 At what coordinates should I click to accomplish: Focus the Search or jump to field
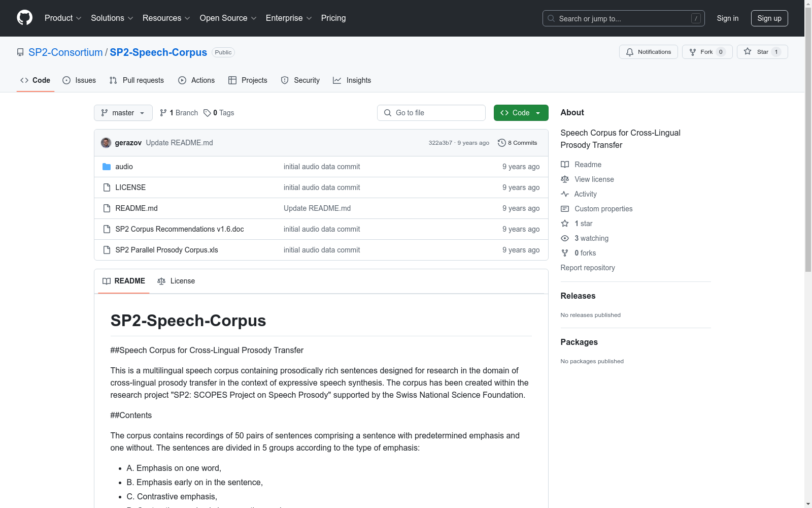coord(624,18)
